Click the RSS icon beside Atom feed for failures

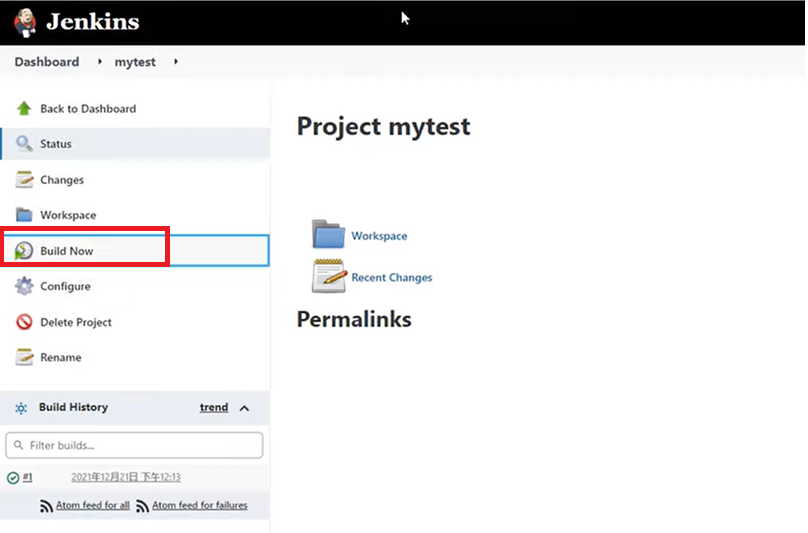(x=142, y=506)
